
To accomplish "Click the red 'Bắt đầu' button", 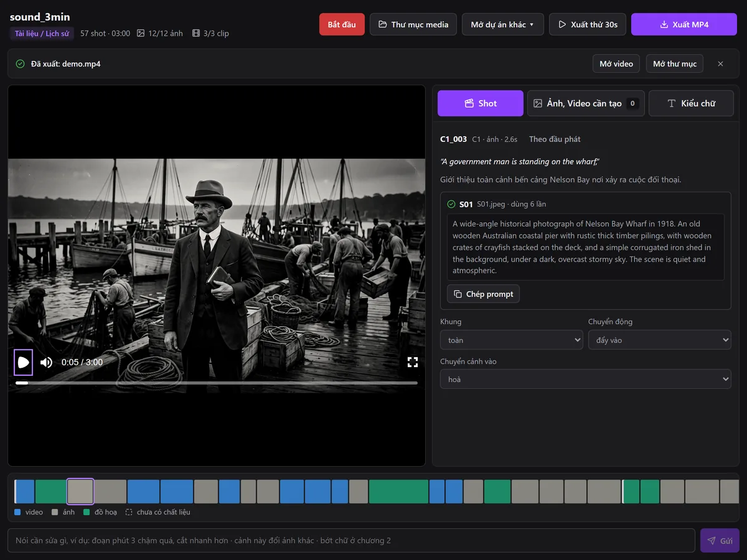I will coord(342,24).
